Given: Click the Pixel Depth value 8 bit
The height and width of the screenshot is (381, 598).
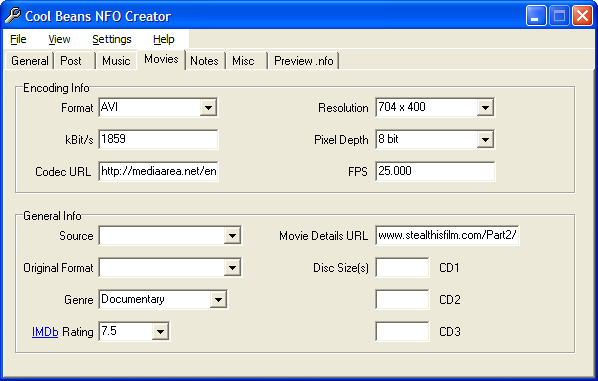Looking at the screenshot, I should 388,139.
